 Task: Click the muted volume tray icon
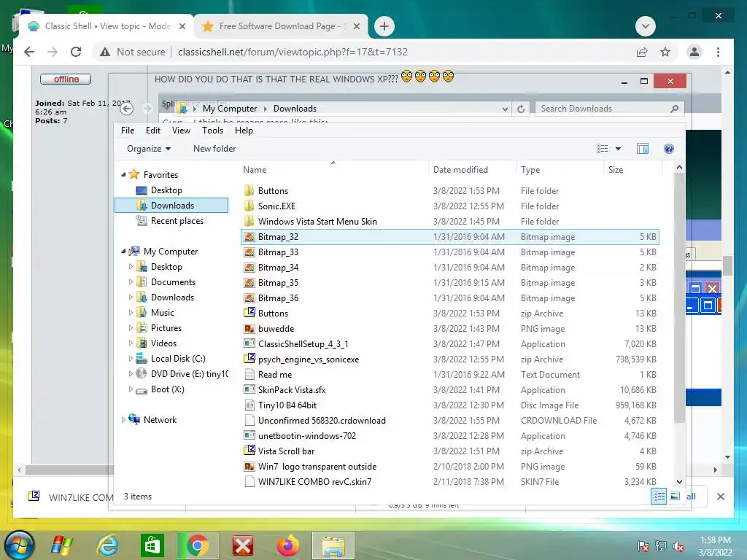(679, 546)
